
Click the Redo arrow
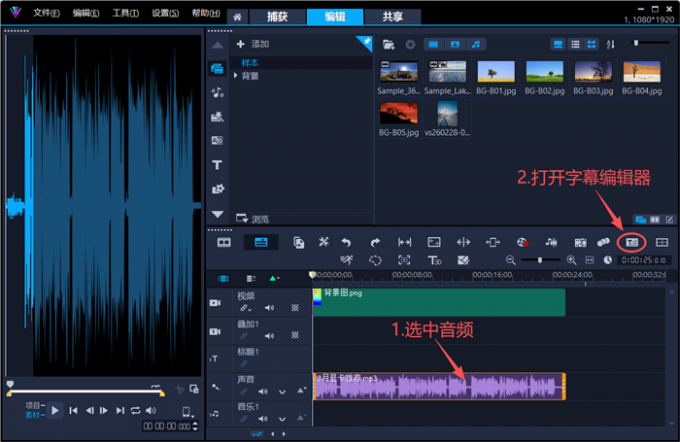click(375, 242)
